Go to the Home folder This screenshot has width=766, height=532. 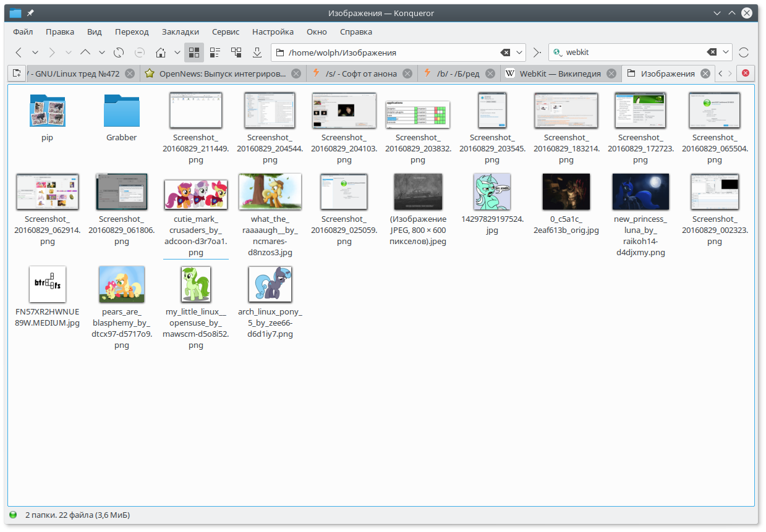pyautogui.click(x=161, y=53)
